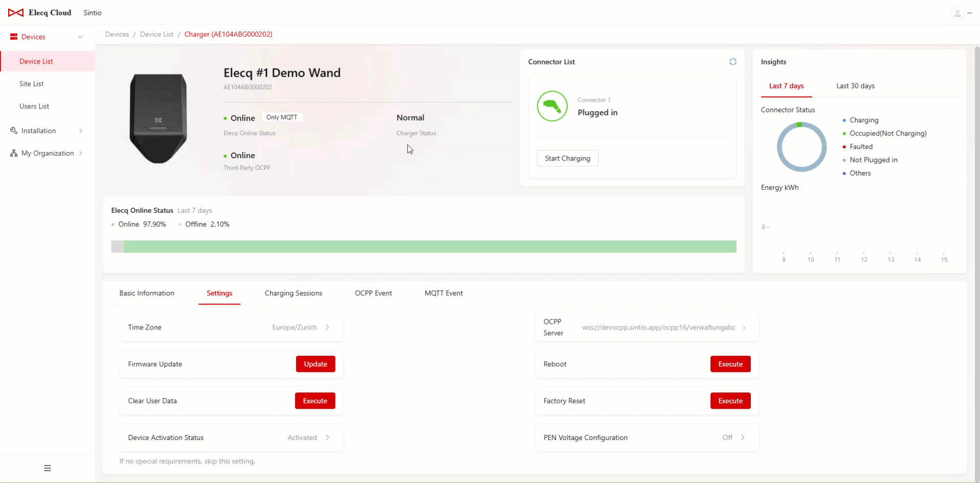Toggle Not Plugged in legend item
980x483 pixels.
pyautogui.click(x=870, y=160)
